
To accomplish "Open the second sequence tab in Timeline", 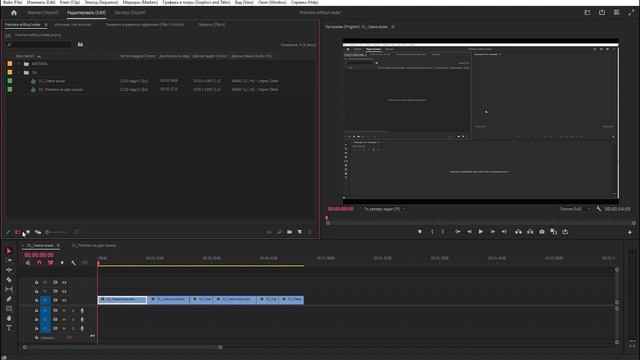I will pyautogui.click(x=94, y=246).
